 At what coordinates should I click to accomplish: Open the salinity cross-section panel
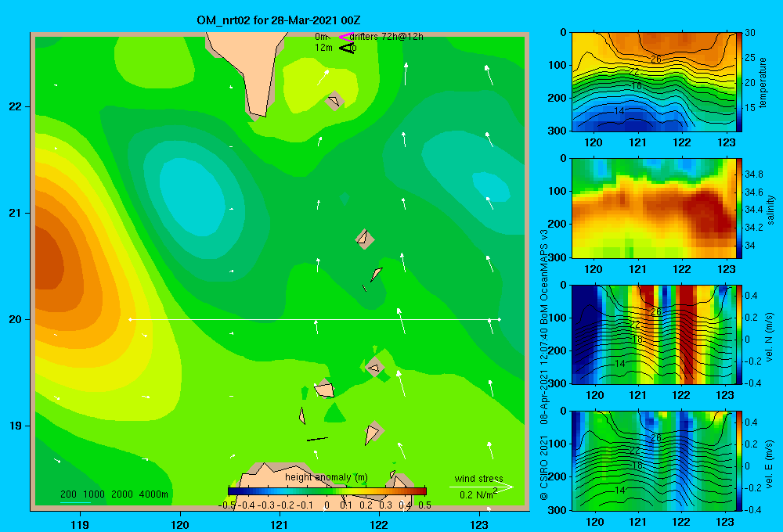pyautogui.click(x=653, y=208)
